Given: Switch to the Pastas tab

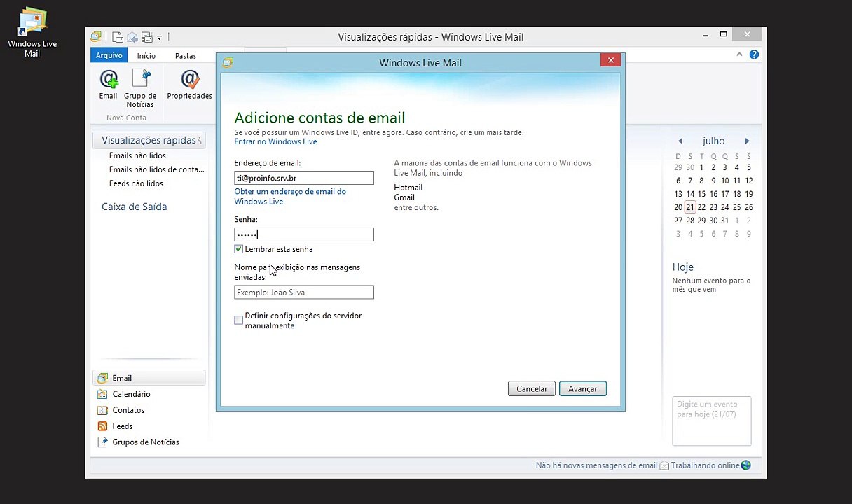Looking at the screenshot, I should 186,56.
